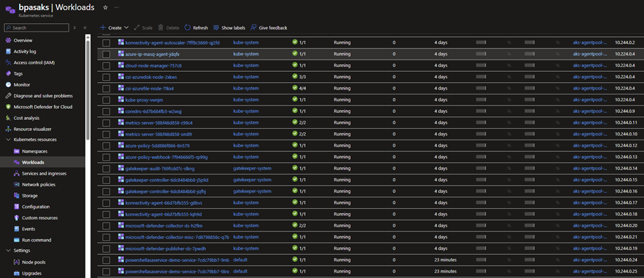Favorite this page with the star icon

pyautogui.click(x=105, y=7)
